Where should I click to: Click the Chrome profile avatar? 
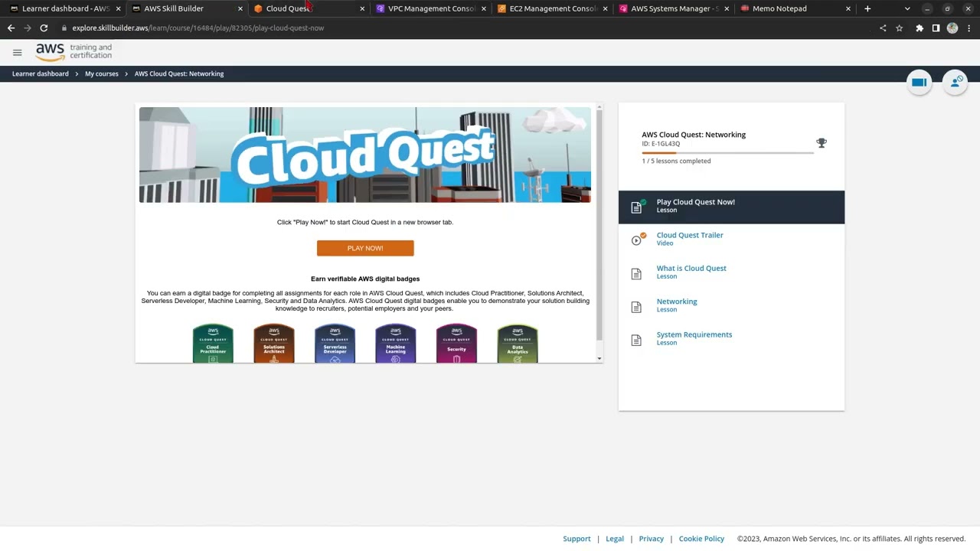(x=952, y=28)
